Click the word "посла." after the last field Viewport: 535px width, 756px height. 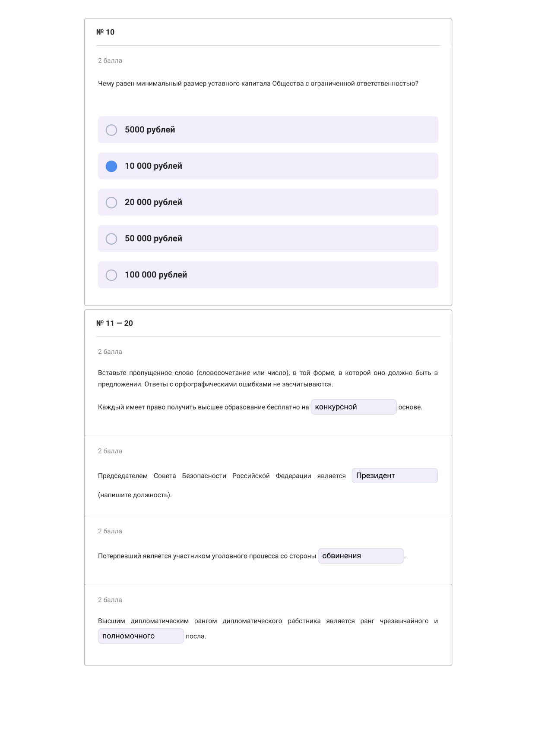coord(196,636)
